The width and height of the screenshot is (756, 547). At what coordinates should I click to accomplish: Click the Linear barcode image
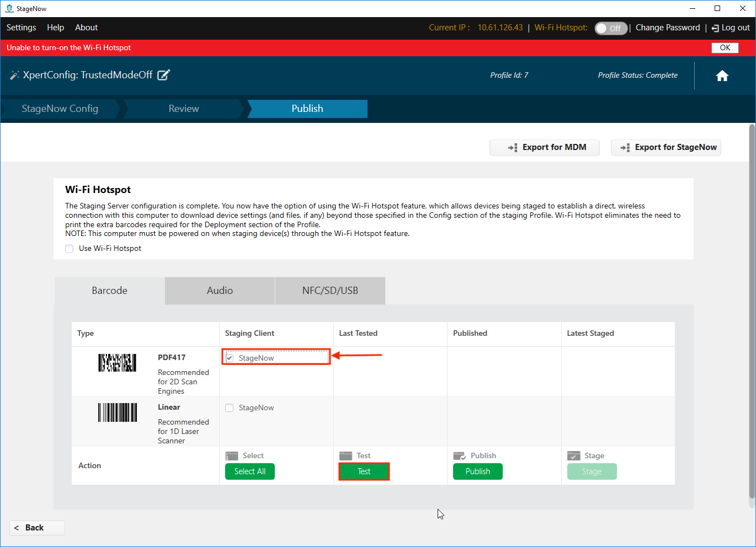coord(117,412)
